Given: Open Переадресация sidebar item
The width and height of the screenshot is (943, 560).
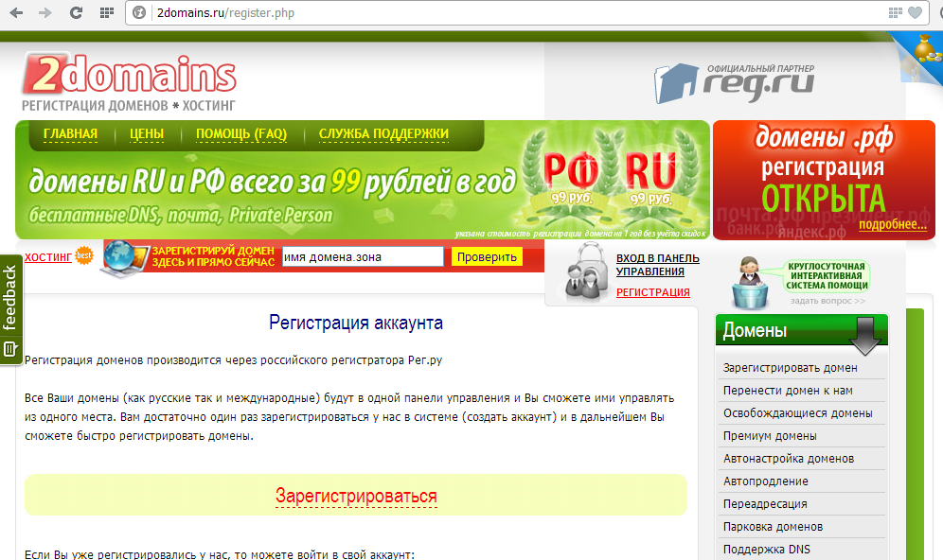Looking at the screenshot, I should tap(765, 504).
